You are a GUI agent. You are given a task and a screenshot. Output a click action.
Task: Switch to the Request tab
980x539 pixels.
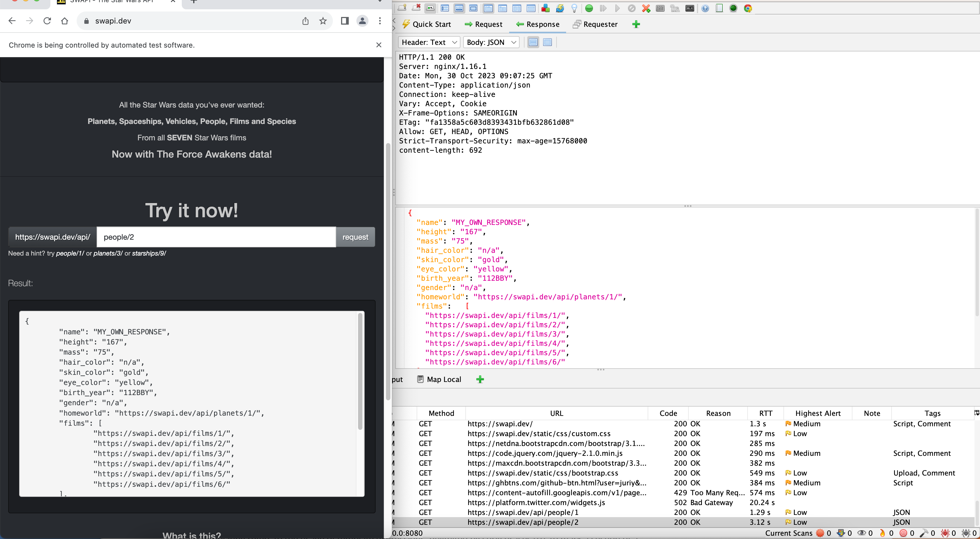[x=483, y=24]
